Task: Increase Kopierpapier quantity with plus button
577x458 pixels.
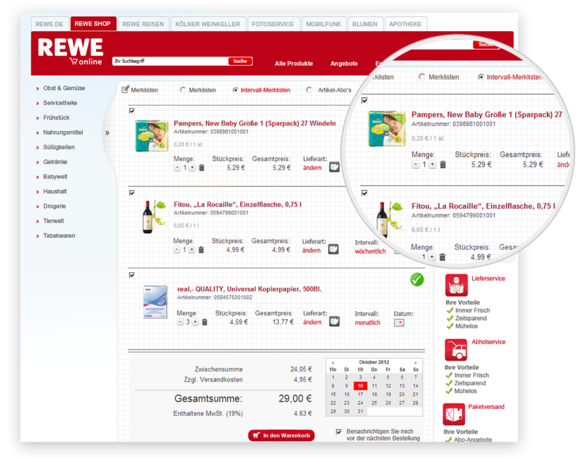Action: [195, 322]
